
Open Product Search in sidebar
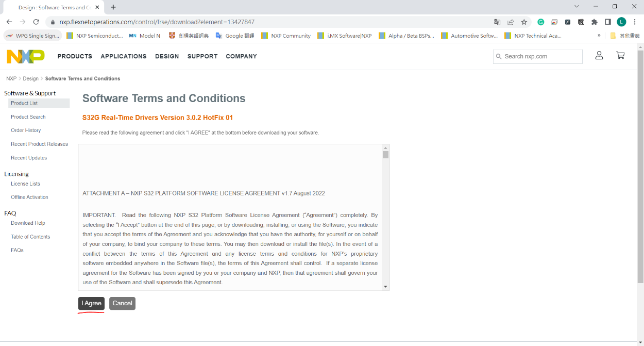pos(28,117)
